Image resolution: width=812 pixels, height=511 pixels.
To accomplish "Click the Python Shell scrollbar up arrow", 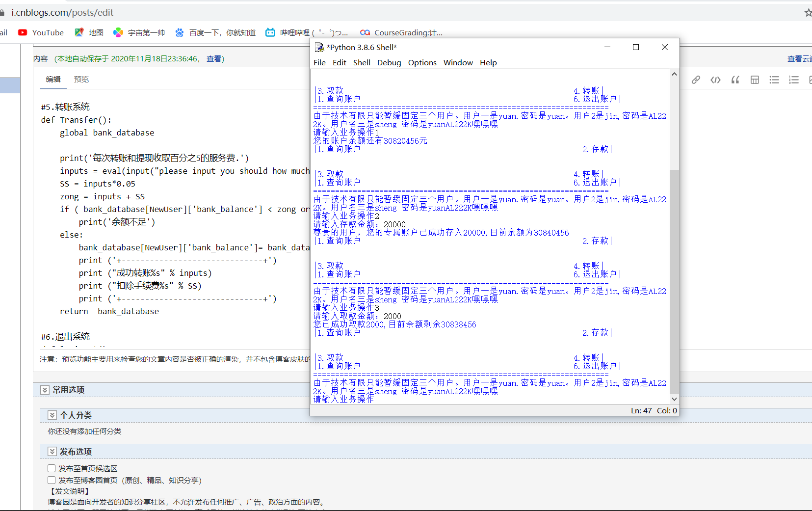I will pos(674,74).
